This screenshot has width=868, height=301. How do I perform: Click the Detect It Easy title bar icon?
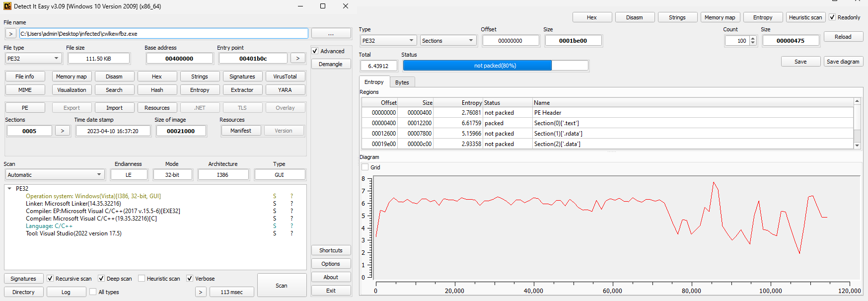[7, 6]
